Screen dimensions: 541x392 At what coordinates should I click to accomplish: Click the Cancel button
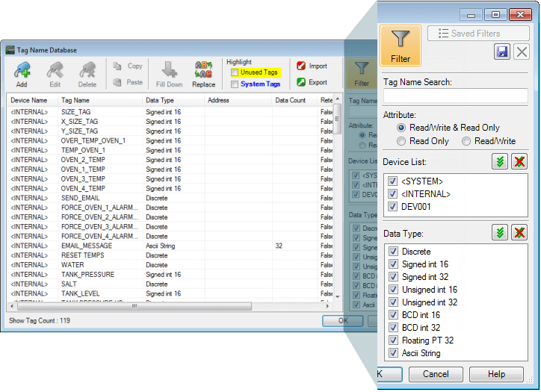436,374
